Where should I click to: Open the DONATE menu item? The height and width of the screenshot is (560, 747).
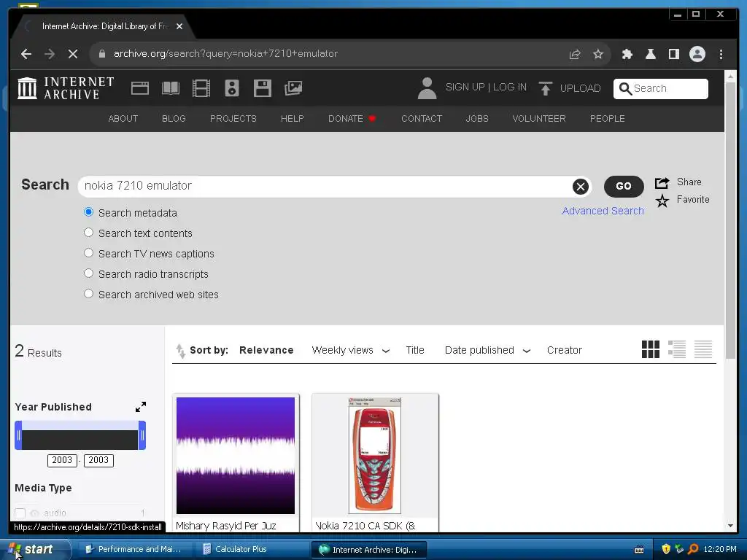352,119
